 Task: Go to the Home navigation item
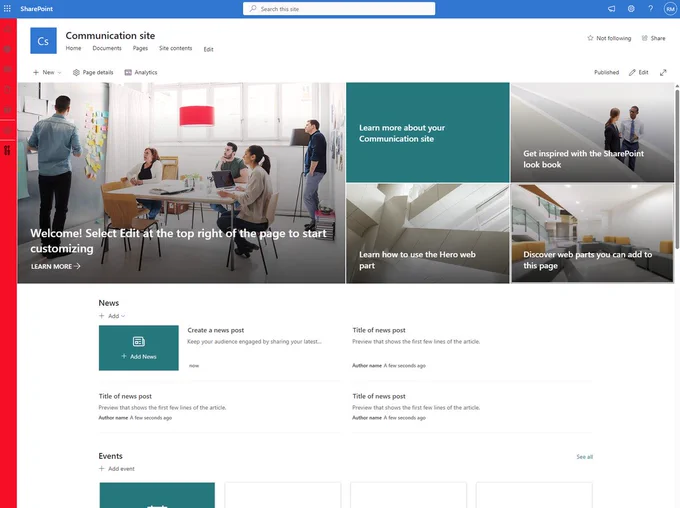[73, 48]
